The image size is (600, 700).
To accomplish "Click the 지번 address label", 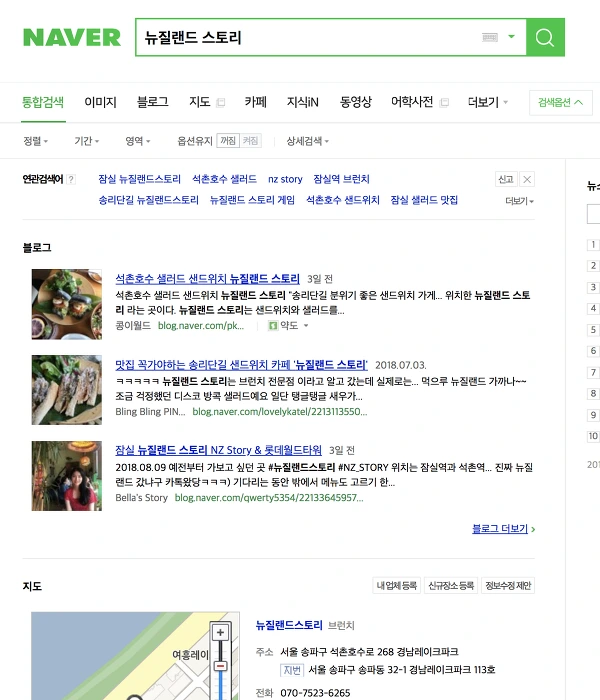I will [292, 670].
